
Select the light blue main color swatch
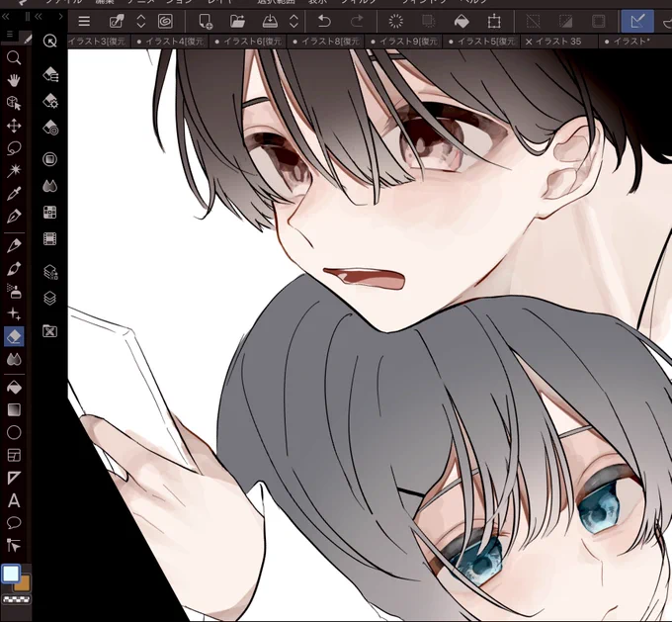[x=11, y=574]
